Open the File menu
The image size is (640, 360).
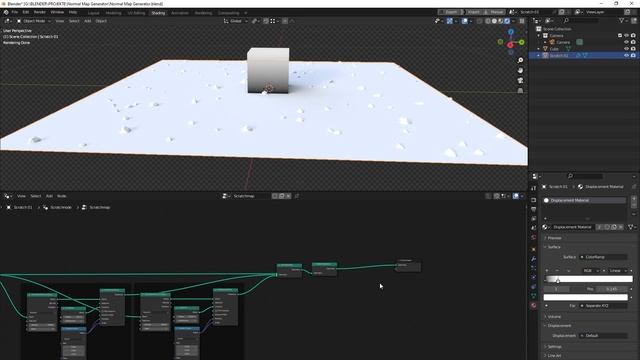click(15, 12)
